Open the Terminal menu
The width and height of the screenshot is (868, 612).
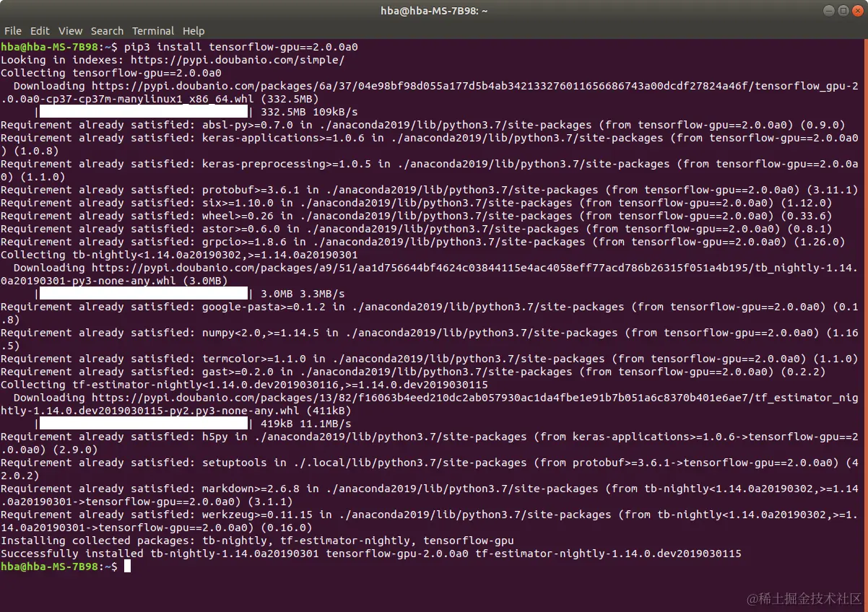[153, 31]
